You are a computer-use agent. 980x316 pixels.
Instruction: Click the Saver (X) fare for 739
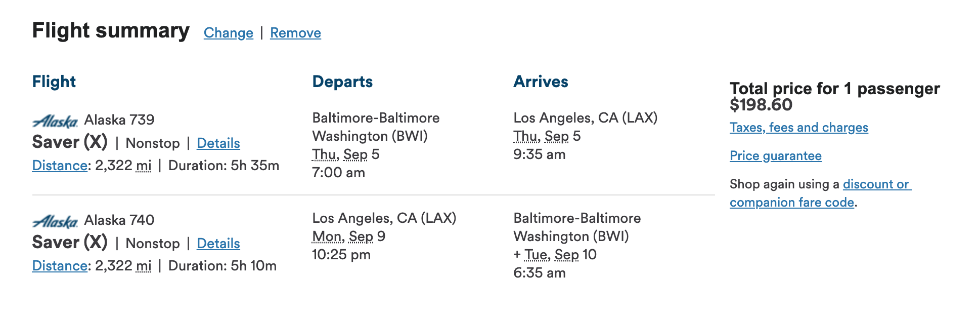pos(70,142)
